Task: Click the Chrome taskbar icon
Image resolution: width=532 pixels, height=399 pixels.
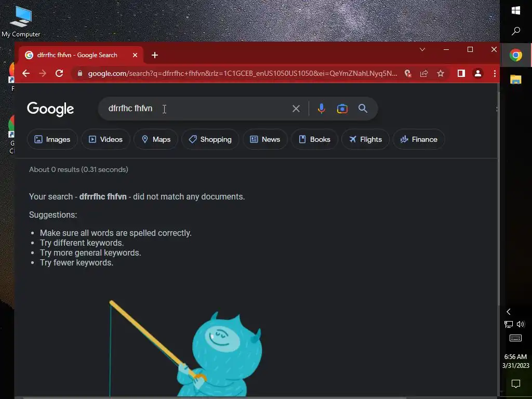Action: [x=516, y=55]
